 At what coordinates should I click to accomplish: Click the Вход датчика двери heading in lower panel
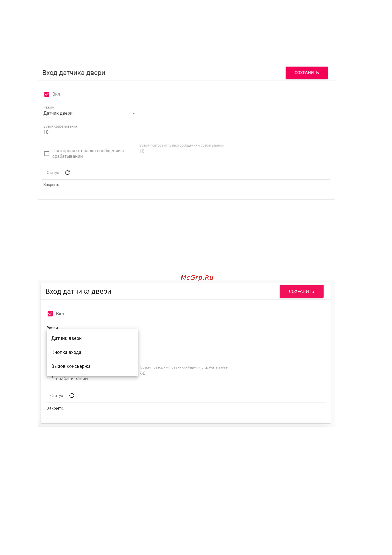pyautogui.click(x=78, y=291)
